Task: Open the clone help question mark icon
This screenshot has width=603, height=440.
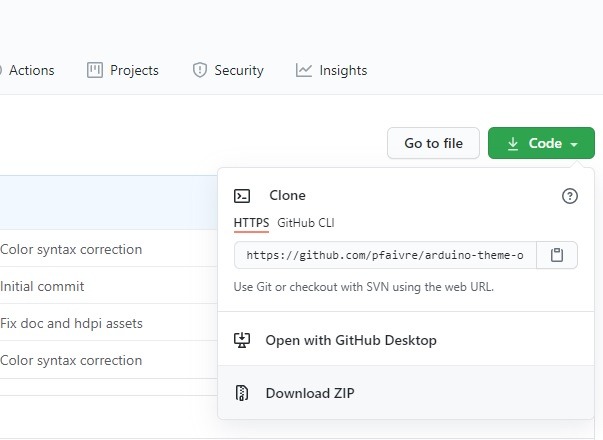Action: [x=570, y=196]
